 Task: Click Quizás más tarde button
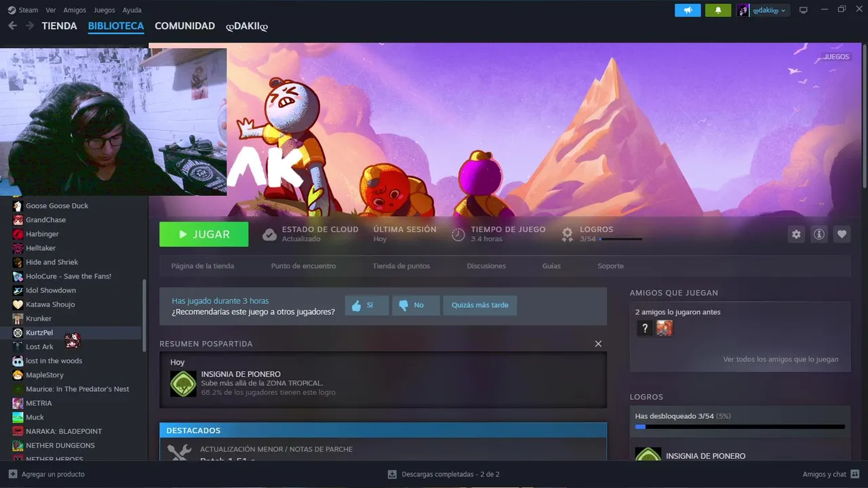pyautogui.click(x=480, y=305)
